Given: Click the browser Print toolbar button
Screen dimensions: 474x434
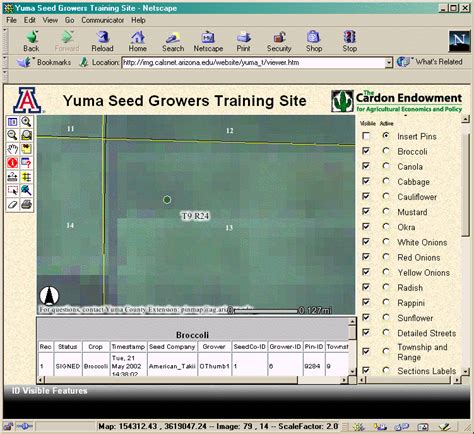Looking at the screenshot, I should (244, 41).
